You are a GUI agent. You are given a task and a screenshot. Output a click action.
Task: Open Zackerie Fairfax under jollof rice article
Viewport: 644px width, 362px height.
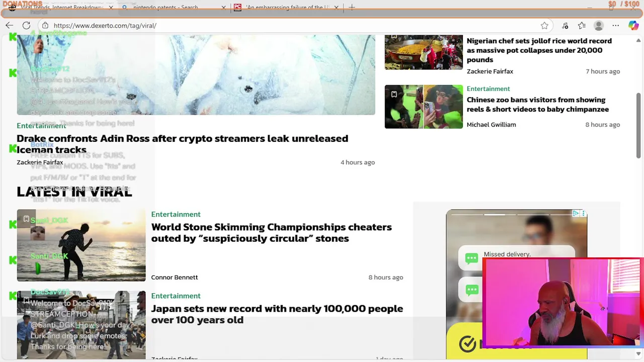tap(490, 71)
